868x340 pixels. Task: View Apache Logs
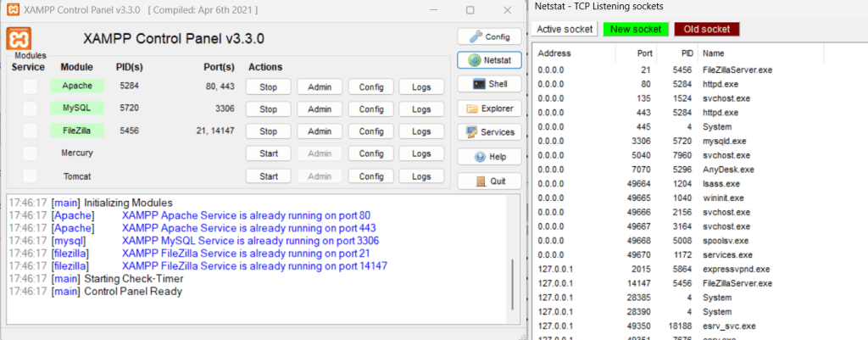421,87
